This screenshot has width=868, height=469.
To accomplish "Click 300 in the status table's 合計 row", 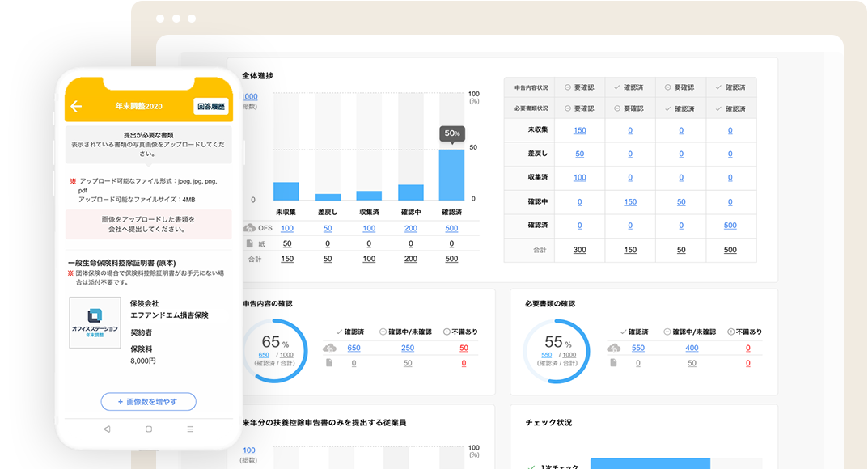I will coord(579,250).
